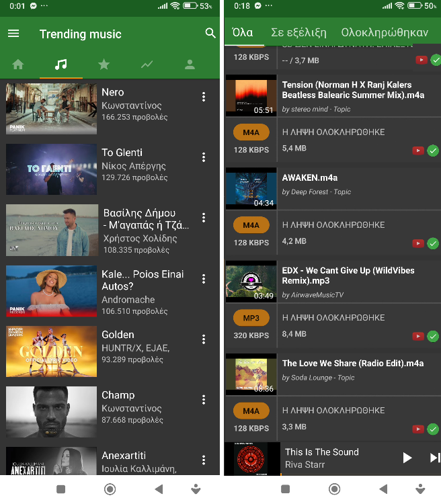Tap MP3 badge of EDX download
The height and width of the screenshot is (504, 441).
click(x=251, y=319)
